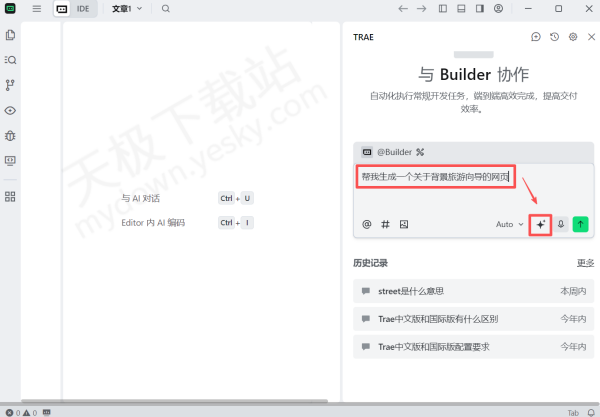The width and height of the screenshot is (600, 417).
Task: Open the extensions grid icon in sidebar
Action: (10, 196)
